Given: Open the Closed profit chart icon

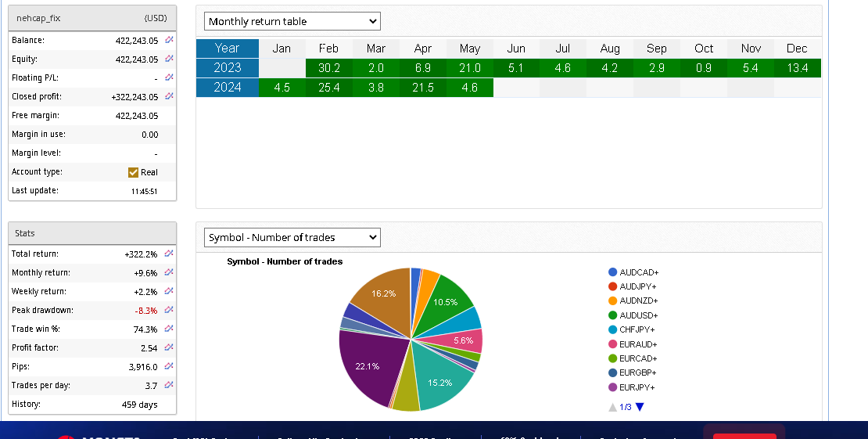Looking at the screenshot, I should pos(170,96).
